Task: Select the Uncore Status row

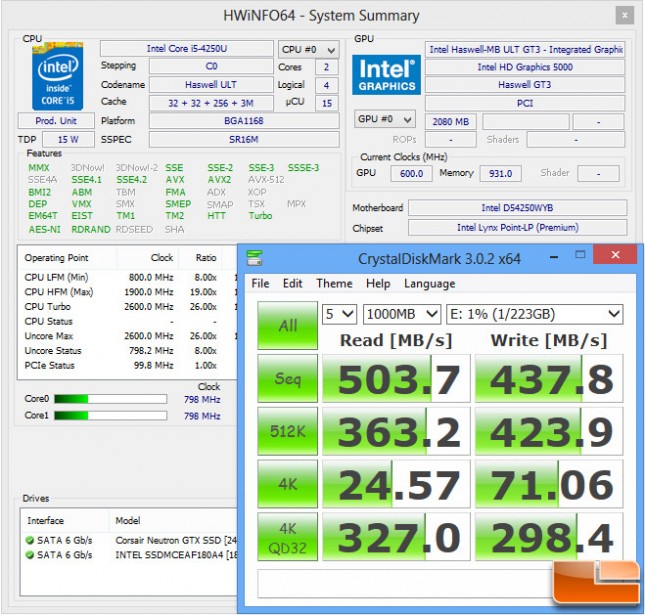Action: coord(128,351)
